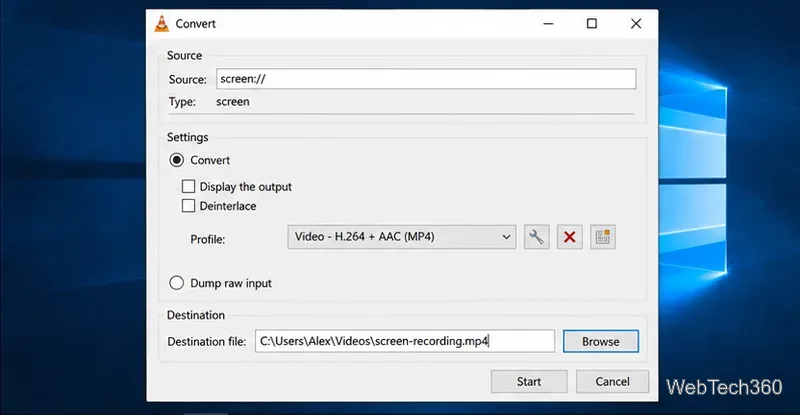The width and height of the screenshot is (800, 415).
Task: Cancel the Convert dialog
Action: pyautogui.click(x=612, y=381)
